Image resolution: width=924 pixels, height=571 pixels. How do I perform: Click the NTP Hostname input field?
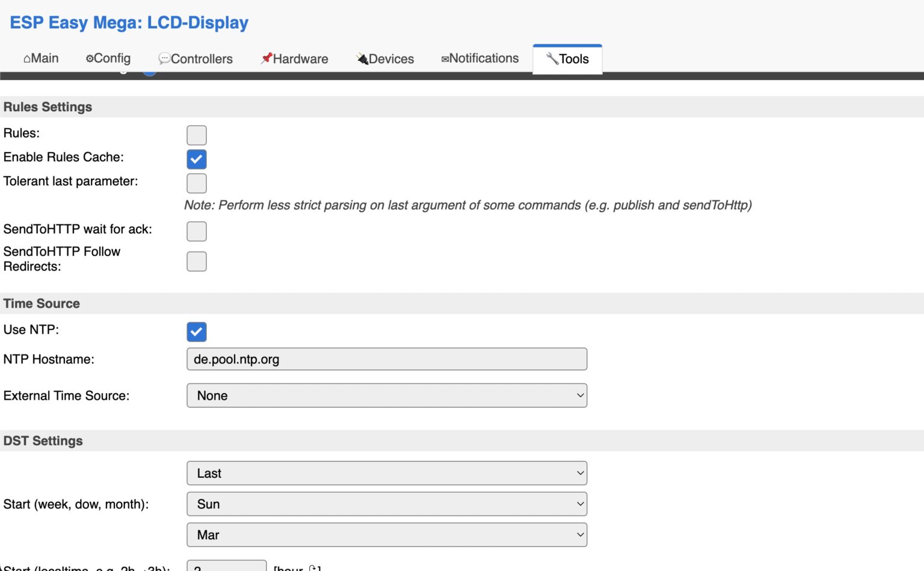pos(387,359)
